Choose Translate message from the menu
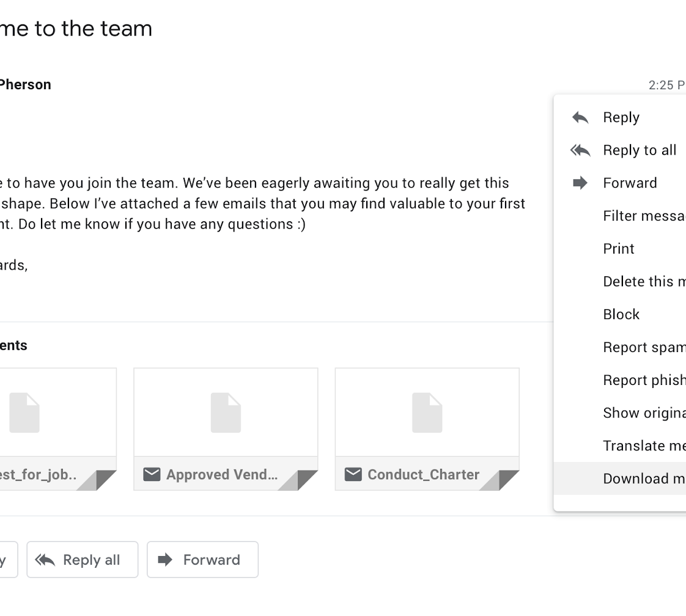 [x=643, y=446]
